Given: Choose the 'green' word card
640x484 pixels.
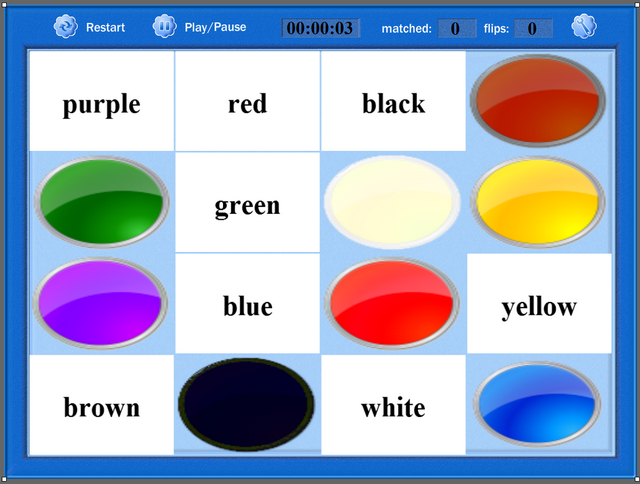Looking at the screenshot, I should [247, 203].
